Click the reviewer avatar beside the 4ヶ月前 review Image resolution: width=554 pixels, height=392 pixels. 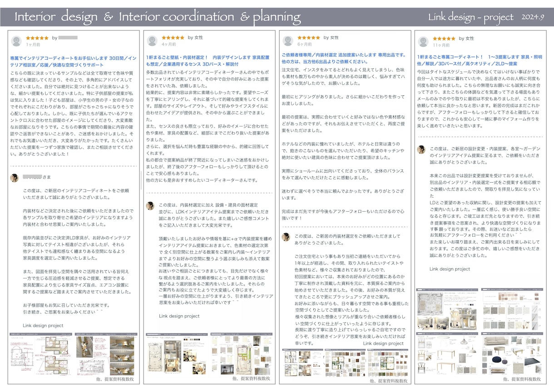pos(152,41)
